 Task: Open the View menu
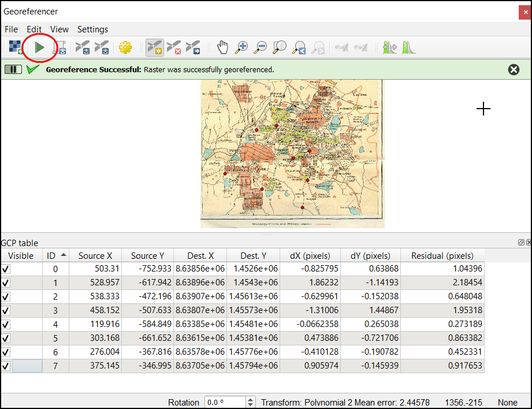pyautogui.click(x=59, y=29)
